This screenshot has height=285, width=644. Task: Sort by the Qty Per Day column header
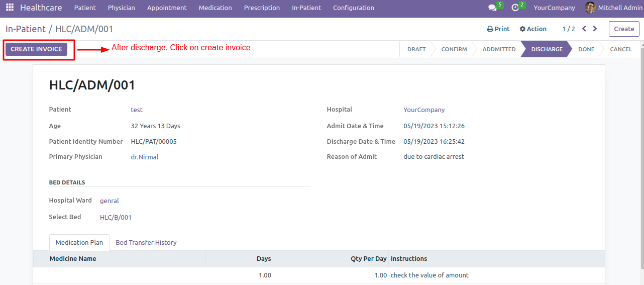[331, 259]
